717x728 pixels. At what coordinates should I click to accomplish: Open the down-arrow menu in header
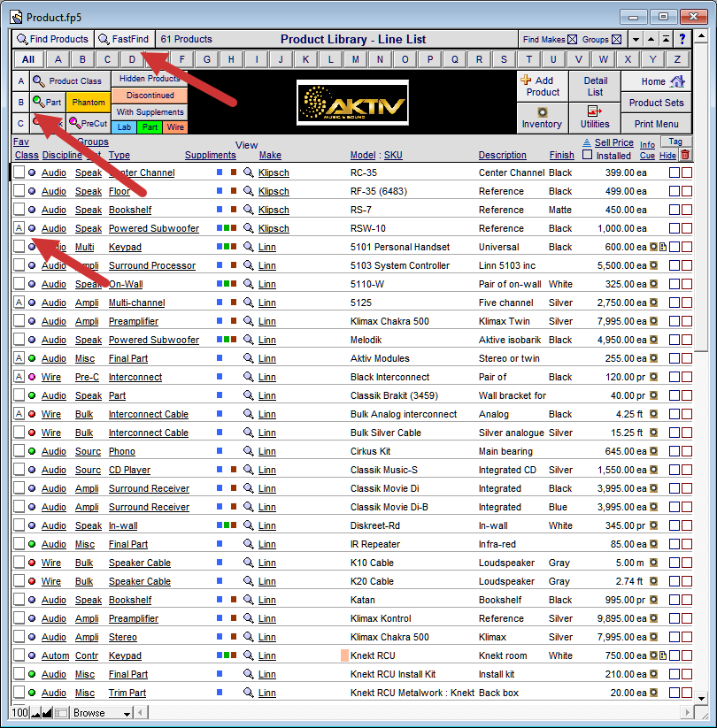pos(636,40)
